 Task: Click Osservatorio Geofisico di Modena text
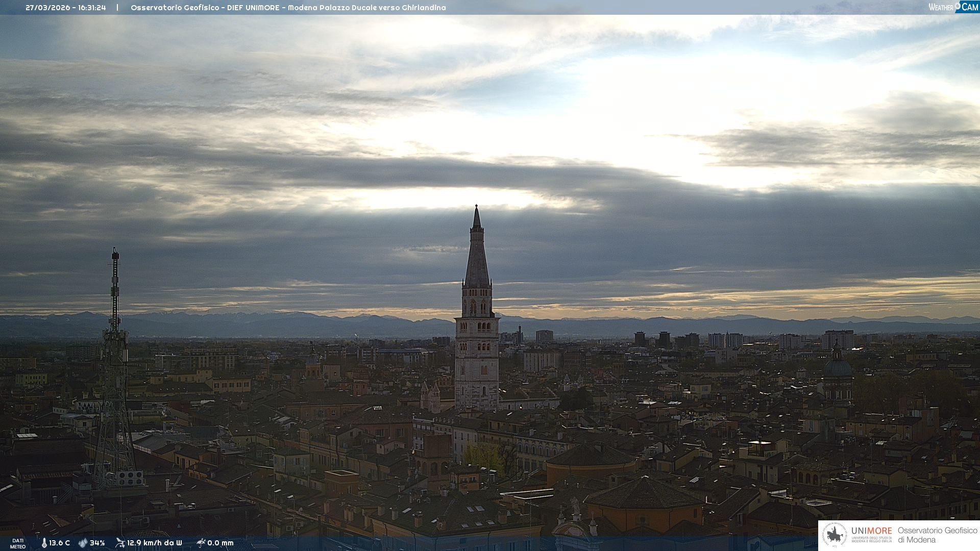937,535
